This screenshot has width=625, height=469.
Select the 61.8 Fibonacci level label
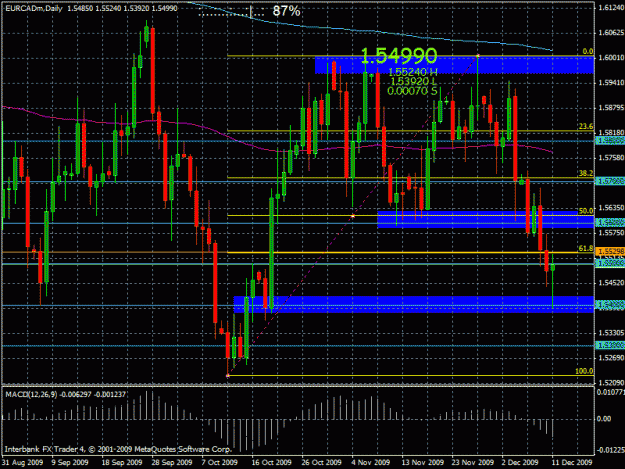[586, 248]
